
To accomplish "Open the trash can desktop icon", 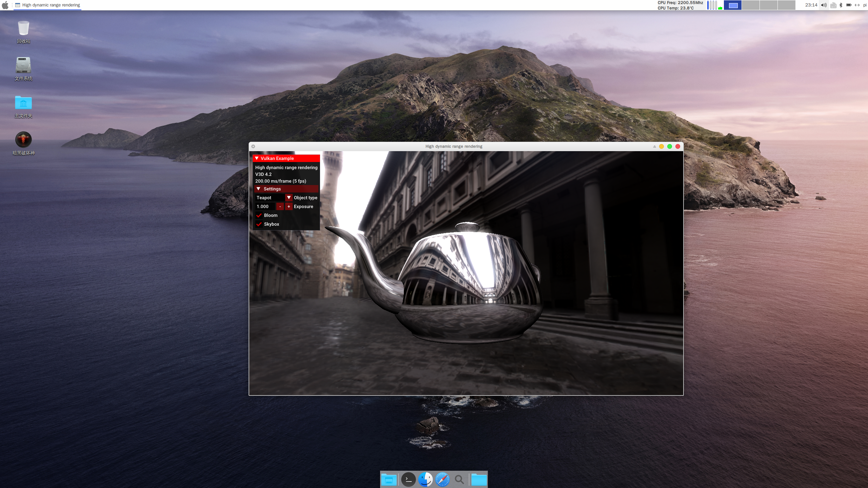I will [x=23, y=28].
